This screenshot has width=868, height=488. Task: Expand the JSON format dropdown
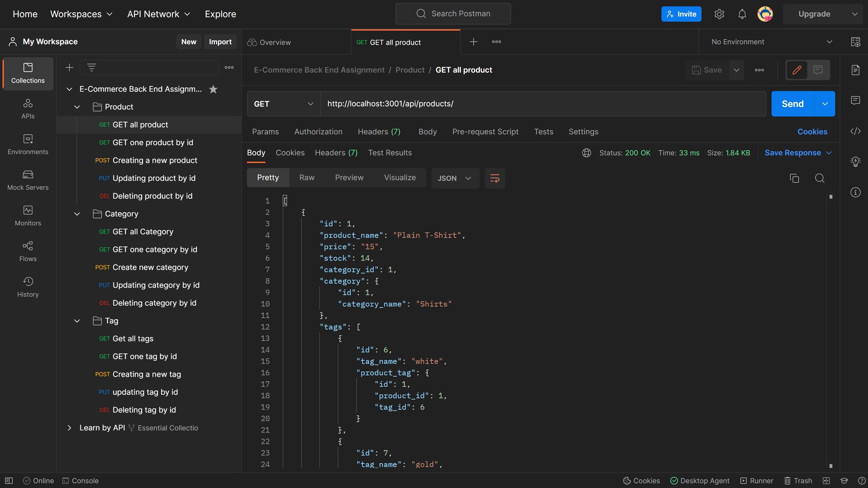tap(469, 178)
